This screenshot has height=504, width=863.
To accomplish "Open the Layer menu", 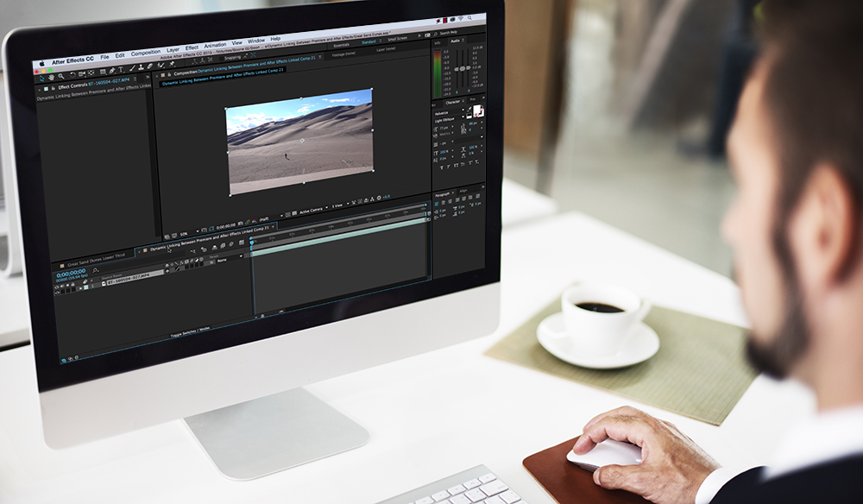I will [173, 50].
